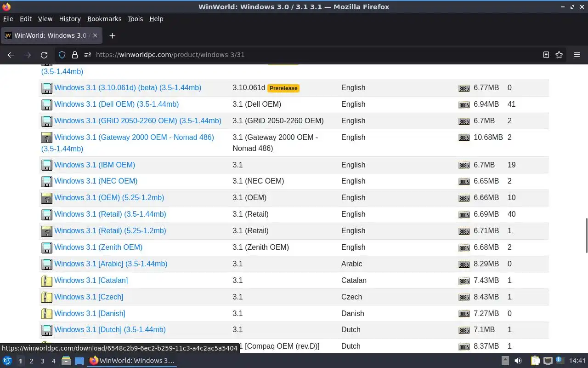Open Windows 3.1 [Arabic] (3.5-1.44mb) link
The image size is (588, 368).
pos(111,264)
